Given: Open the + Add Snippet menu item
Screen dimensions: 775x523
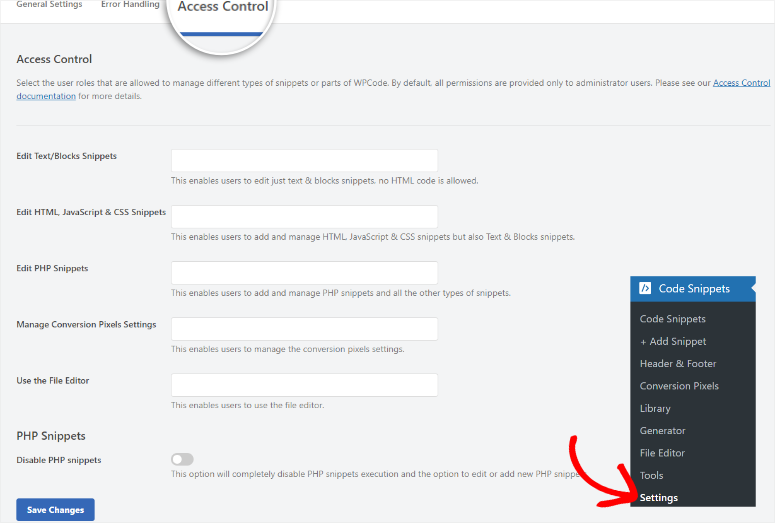Looking at the screenshot, I should coord(673,341).
